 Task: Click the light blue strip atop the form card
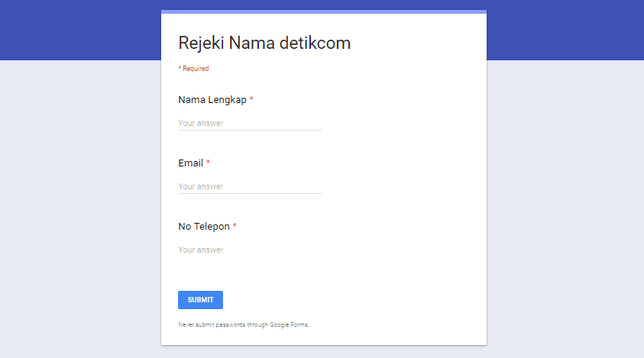[x=324, y=12]
